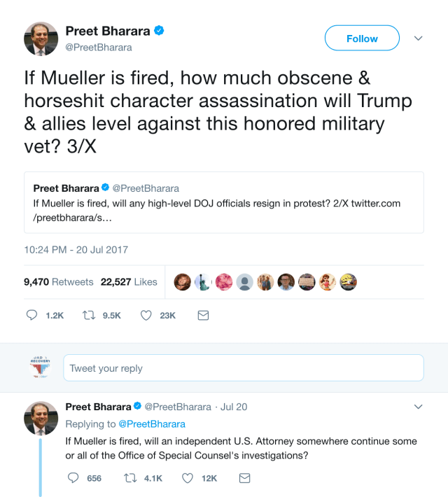Like the reply tweet with 12K likes
Image resolution: width=448 pixels, height=497 pixels.
click(x=188, y=478)
